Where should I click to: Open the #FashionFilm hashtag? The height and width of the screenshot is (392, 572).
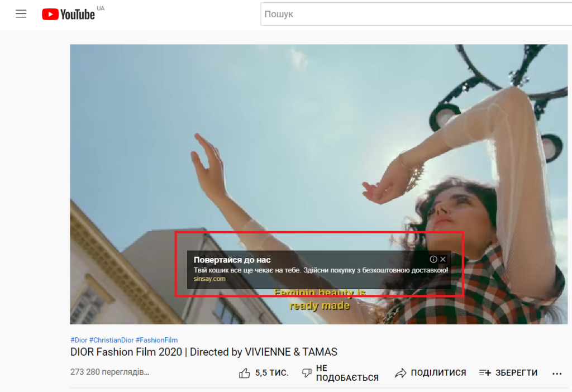point(157,340)
